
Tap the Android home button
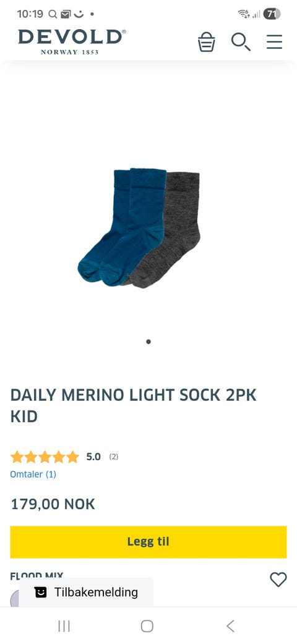tap(147, 626)
